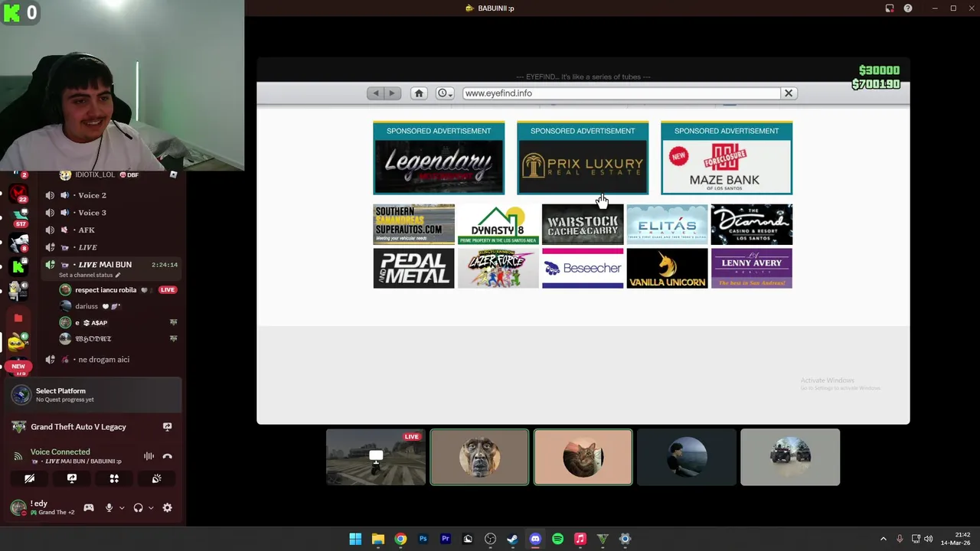This screenshot has width=980, height=551.
Task: Open Discord help question mark
Action: click(908, 8)
